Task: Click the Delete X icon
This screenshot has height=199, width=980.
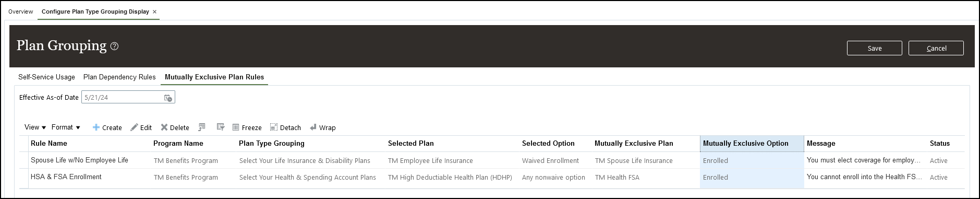Action: pyautogui.click(x=164, y=127)
